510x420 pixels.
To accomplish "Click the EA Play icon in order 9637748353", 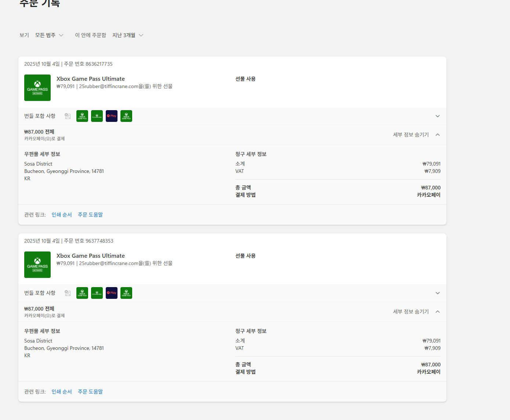I will coord(112,293).
